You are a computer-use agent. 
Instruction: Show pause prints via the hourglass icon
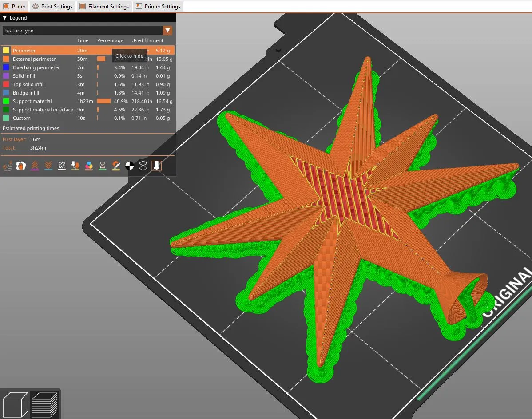point(102,166)
